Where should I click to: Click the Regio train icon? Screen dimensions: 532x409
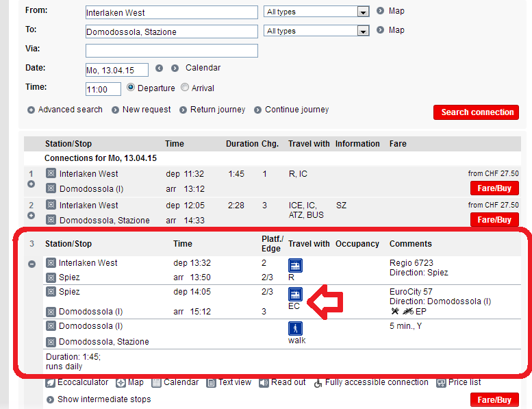click(x=295, y=265)
